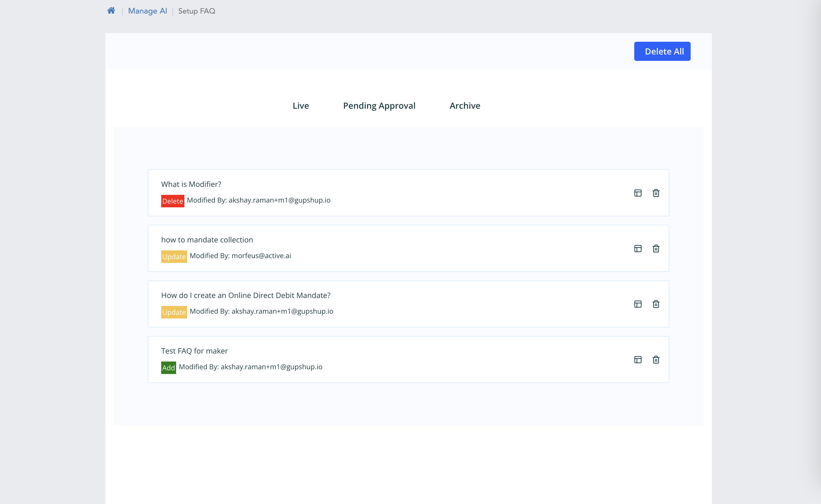The width and height of the screenshot is (821, 504).
Task: Click the Setup FAQ breadcrumb text
Action: click(x=197, y=11)
